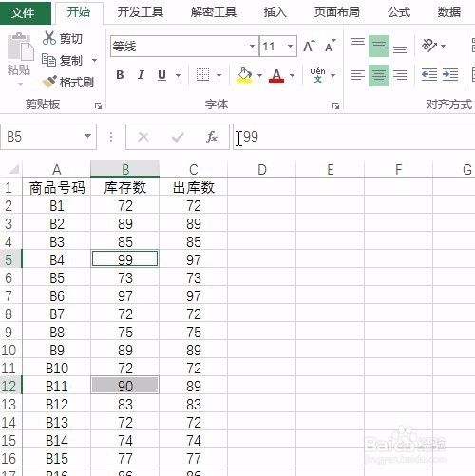The image size is (475, 476).
Task: Click the Paste clipboard icon
Action: [x=20, y=47]
